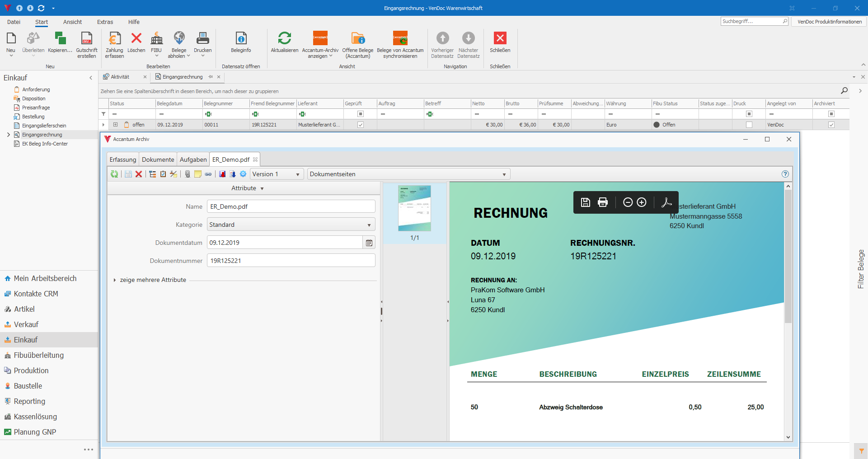Zoom in on the PDF preview
This screenshot has height=459, width=868.
[x=641, y=202]
